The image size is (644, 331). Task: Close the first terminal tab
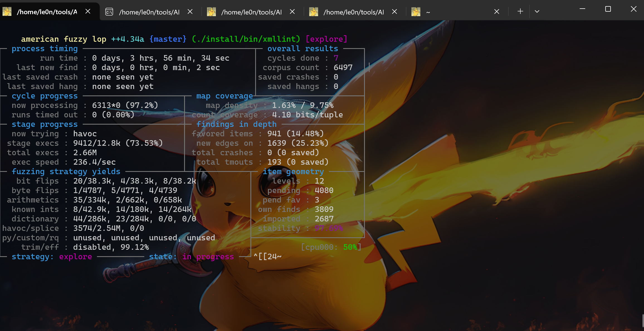pos(88,11)
